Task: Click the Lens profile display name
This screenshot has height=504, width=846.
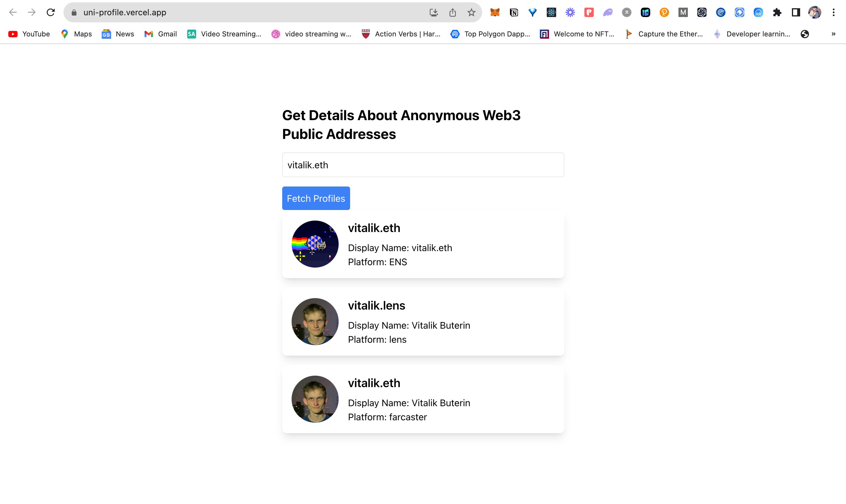Action: point(409,325)
